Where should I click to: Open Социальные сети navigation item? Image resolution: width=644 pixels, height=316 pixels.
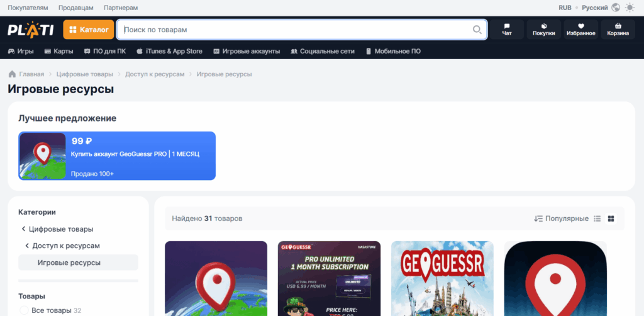pyautogui.click(x=323, y=52)
